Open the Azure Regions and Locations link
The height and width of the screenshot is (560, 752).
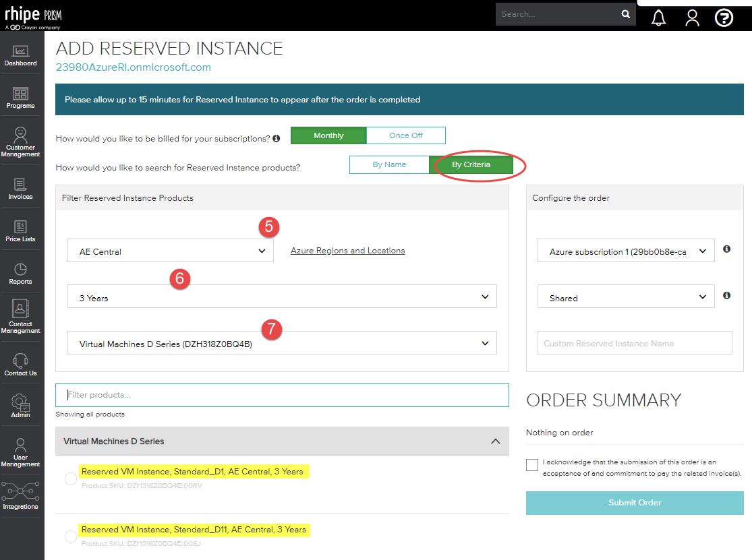tap(347, 250)
